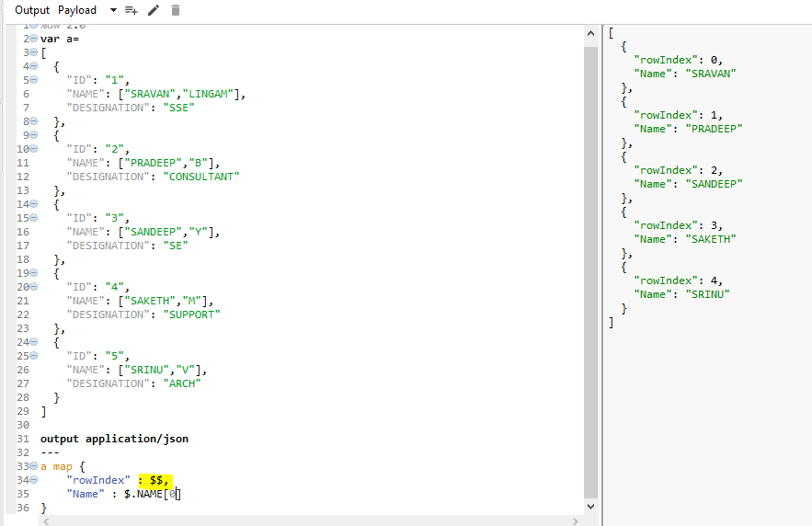Click the value "CONSULTANT" on line 12

(x=201, y=177)
